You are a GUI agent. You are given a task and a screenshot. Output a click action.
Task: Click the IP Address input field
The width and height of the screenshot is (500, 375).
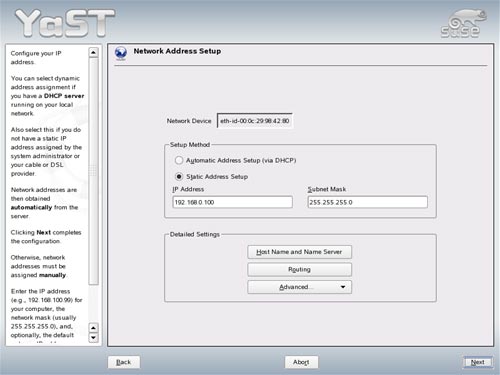[x=233, y=202]
